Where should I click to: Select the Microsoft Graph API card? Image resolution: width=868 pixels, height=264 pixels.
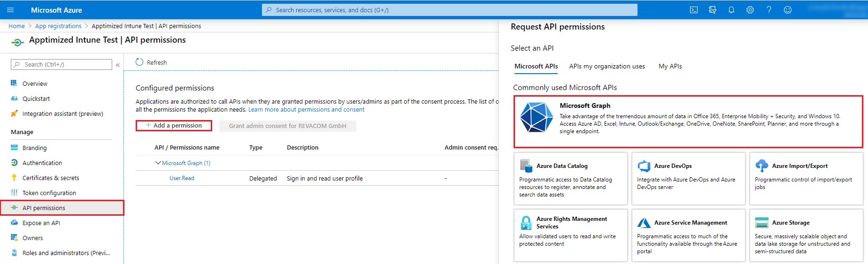[688, 121]
